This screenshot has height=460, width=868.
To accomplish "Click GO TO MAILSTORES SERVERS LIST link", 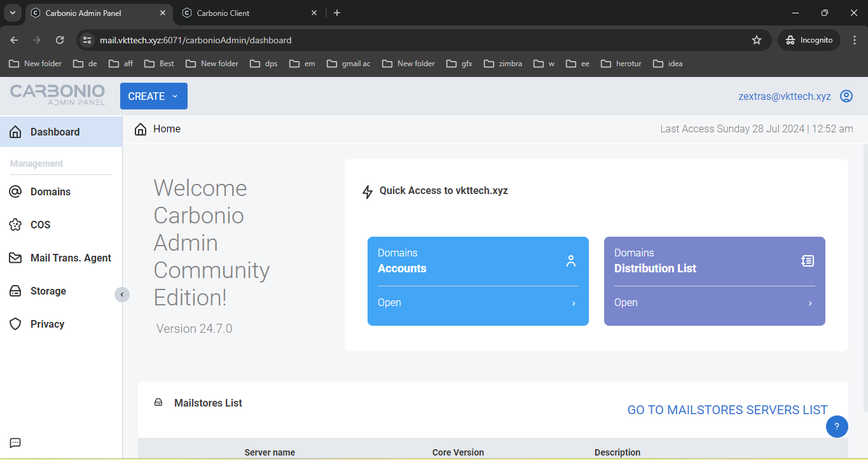I will coord(727,410).
